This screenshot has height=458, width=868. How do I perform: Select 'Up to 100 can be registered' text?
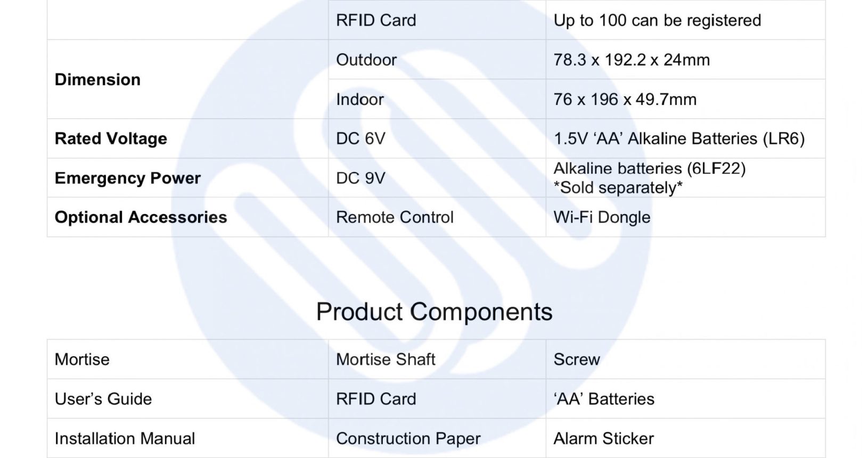coord(657,20)
